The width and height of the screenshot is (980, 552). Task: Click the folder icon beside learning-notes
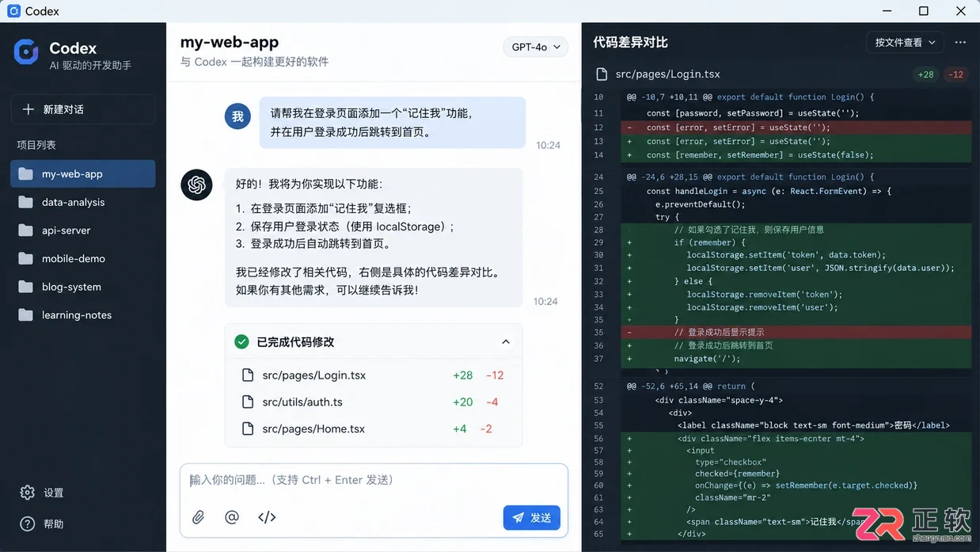(26, 314)
